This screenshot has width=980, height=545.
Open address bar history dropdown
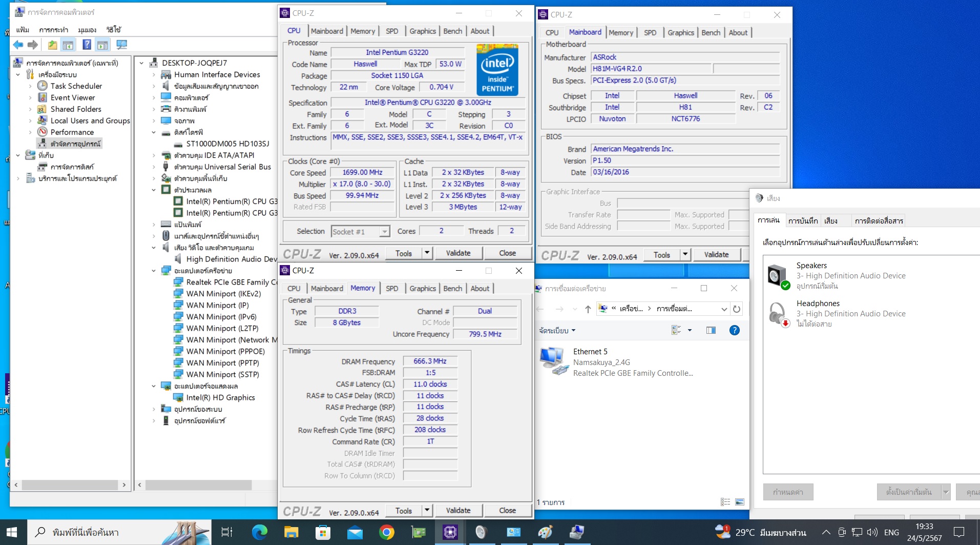tap(724, 309)
